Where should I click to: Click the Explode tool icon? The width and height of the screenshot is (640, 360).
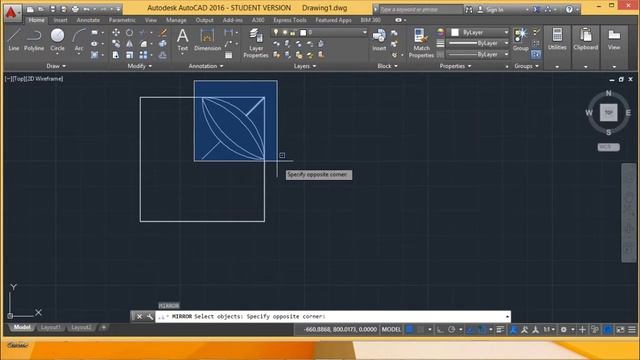[162, 44]
